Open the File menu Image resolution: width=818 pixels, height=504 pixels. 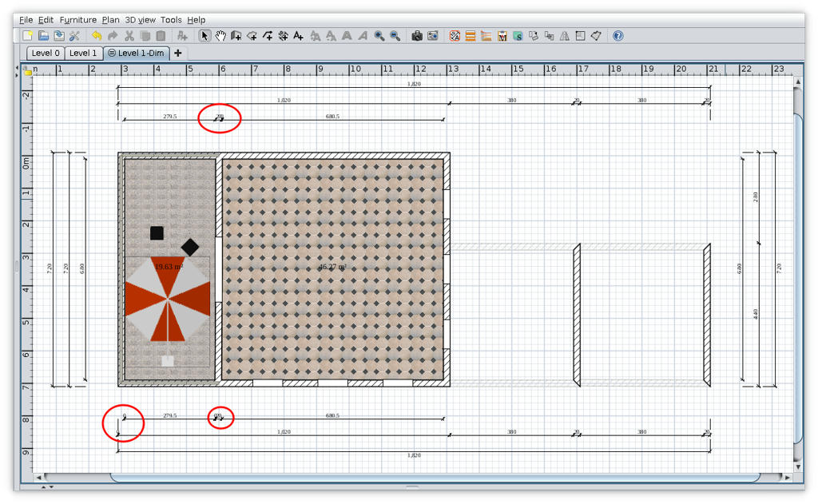point(26,20)
